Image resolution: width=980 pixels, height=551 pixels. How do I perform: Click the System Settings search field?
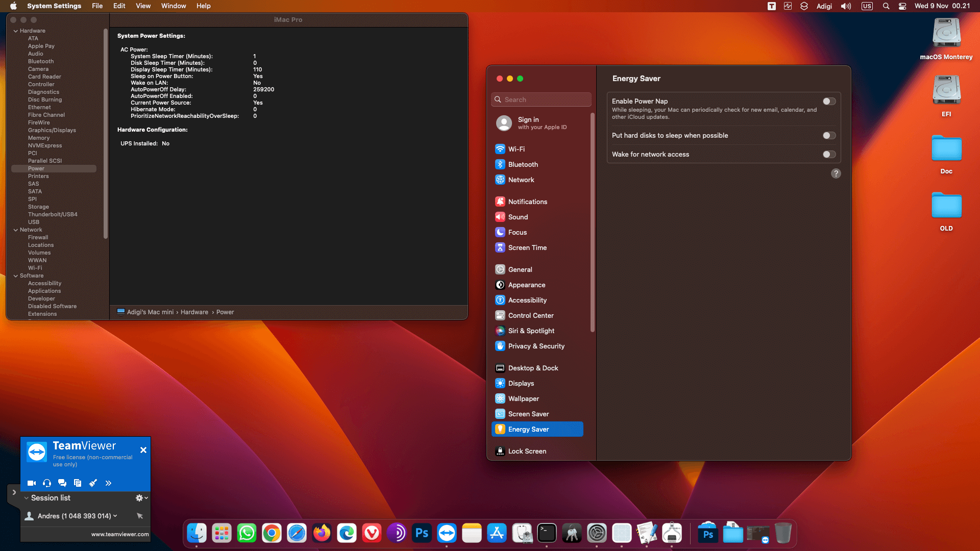541,99
